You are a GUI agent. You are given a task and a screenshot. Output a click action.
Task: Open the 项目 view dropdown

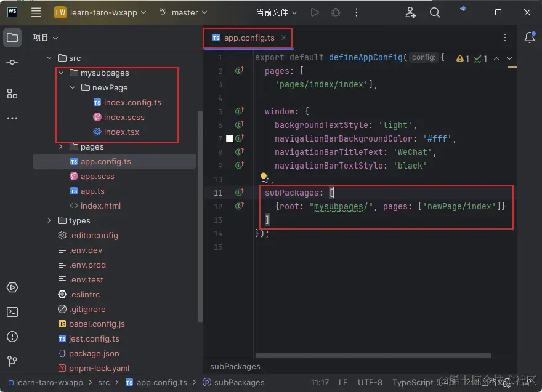pos(46,38)
